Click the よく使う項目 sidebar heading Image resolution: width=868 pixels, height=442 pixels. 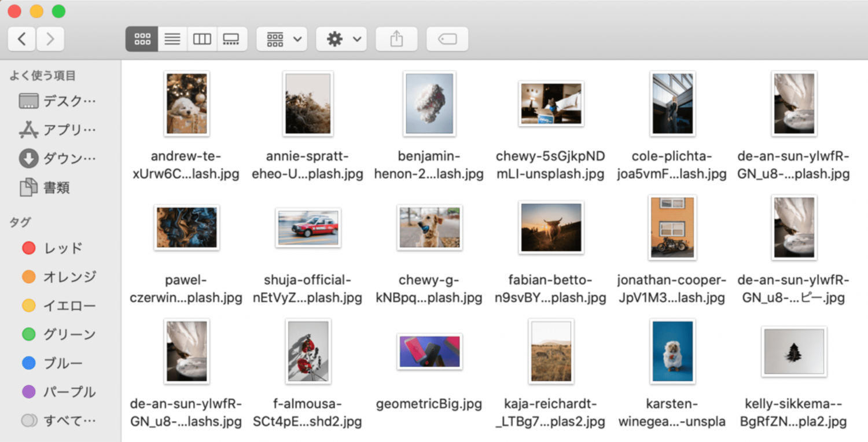pos(43,76)
